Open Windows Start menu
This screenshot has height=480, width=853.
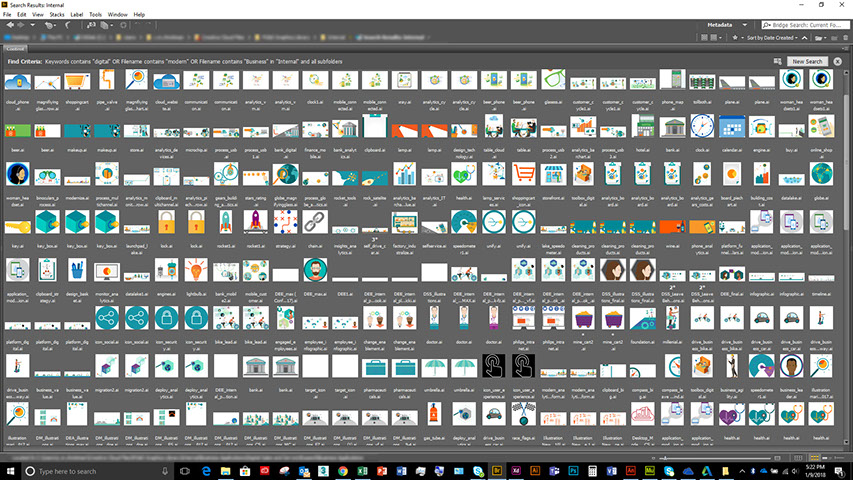point(10,470)
